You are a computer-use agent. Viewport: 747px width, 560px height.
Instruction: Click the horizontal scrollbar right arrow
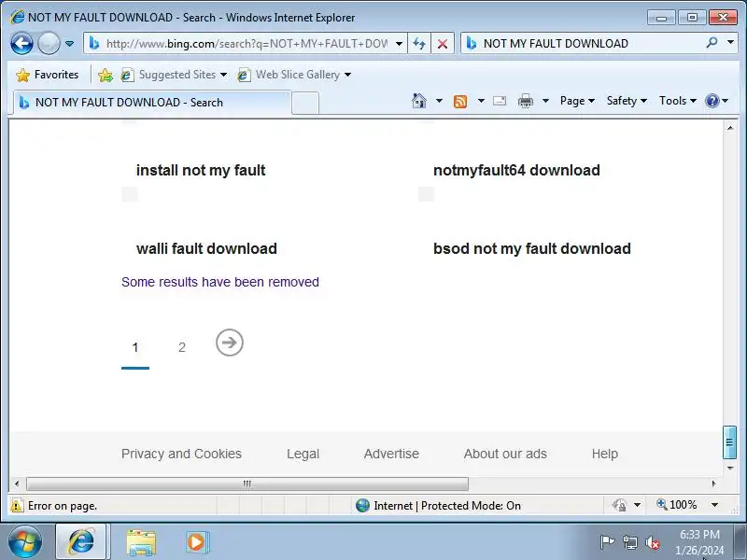click(x=713, y=483)
